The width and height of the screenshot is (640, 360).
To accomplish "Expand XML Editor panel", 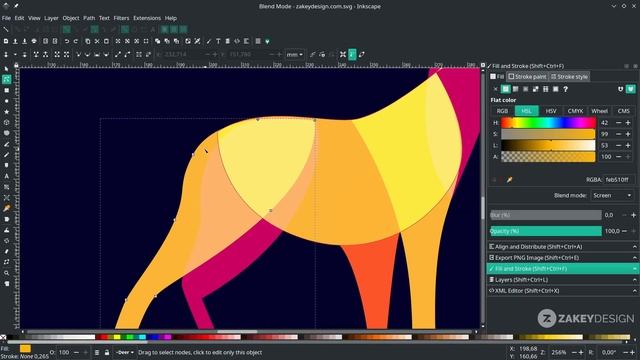I will [562, 291].
